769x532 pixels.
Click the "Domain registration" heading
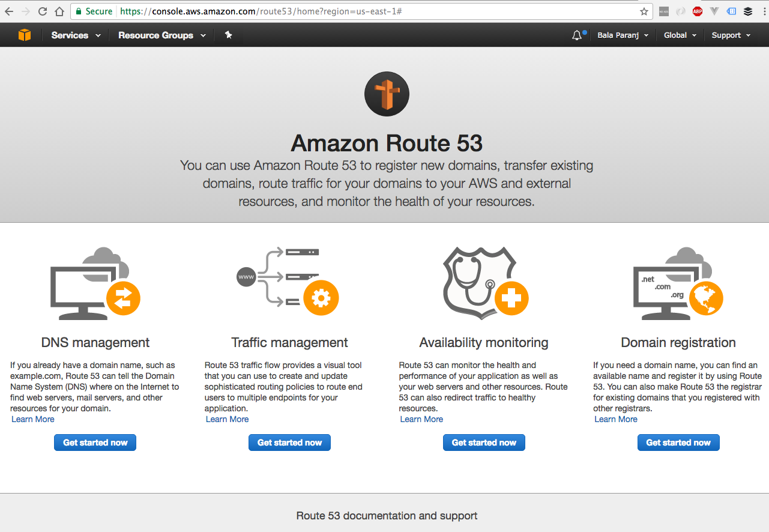coord(678,343)
